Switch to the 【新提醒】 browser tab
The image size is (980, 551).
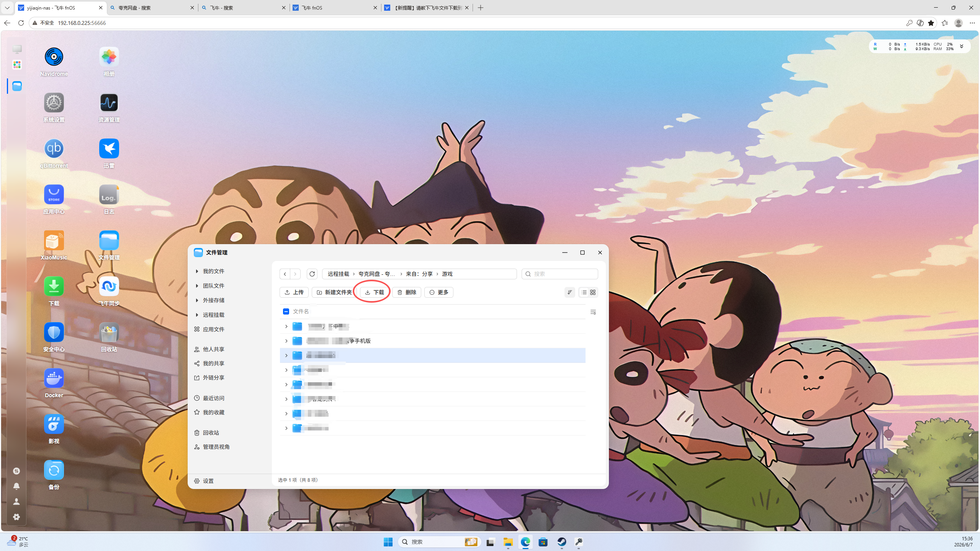pos(427,8)
